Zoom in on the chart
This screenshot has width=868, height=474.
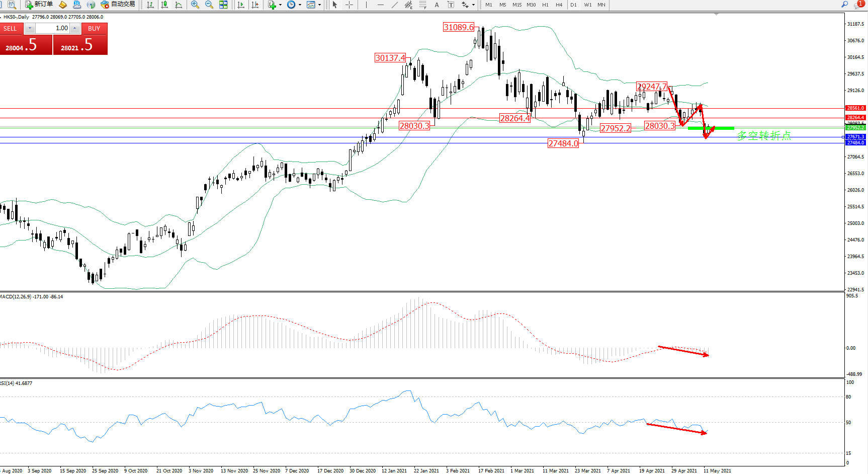click(195, 5)
